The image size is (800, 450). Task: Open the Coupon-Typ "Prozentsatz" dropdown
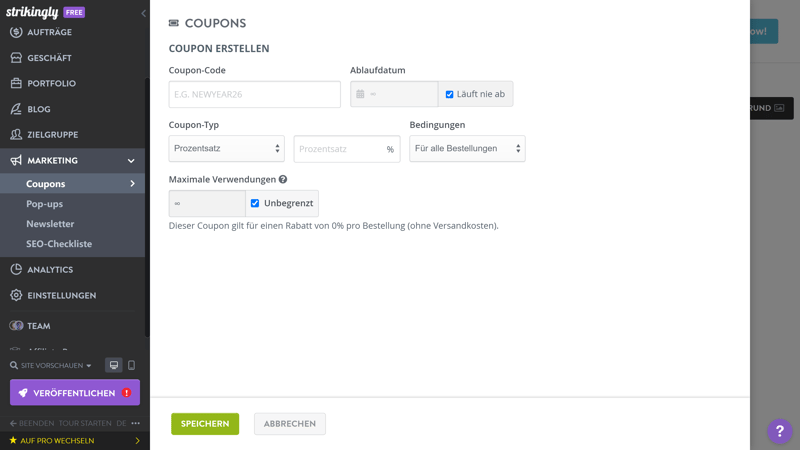coord(226,149)
